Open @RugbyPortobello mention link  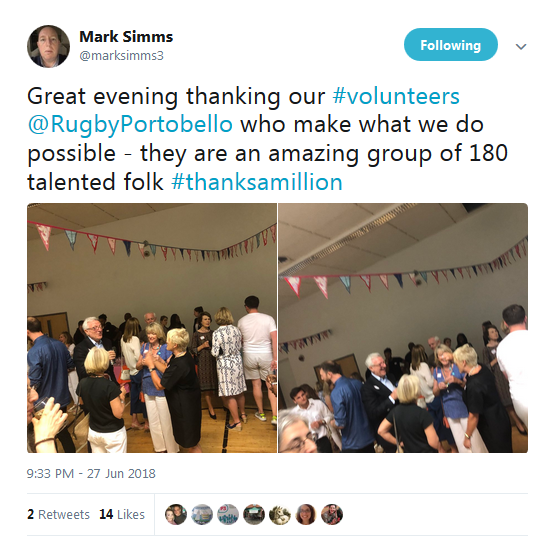[130, 125]
